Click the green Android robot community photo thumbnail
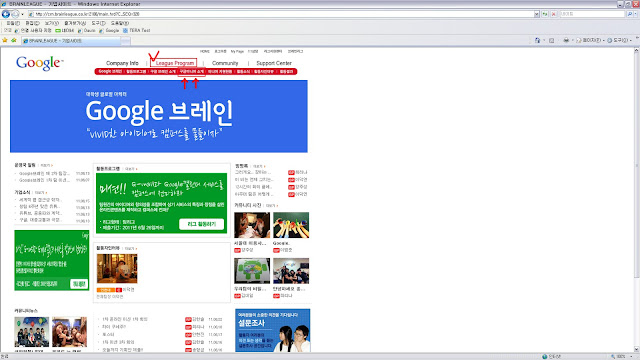This screenshot has height=360, width=640. pyautogui.click(x=252, y=271)
